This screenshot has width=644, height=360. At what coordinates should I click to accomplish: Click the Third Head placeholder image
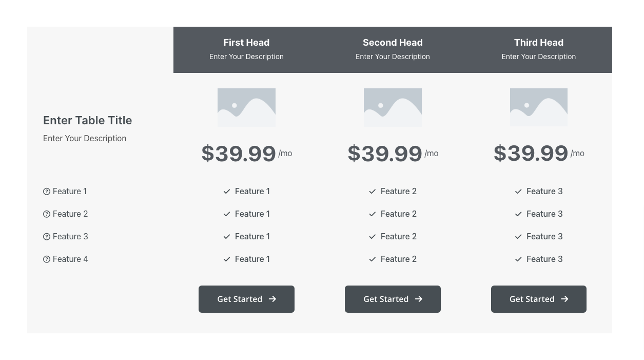coord(538,107)
